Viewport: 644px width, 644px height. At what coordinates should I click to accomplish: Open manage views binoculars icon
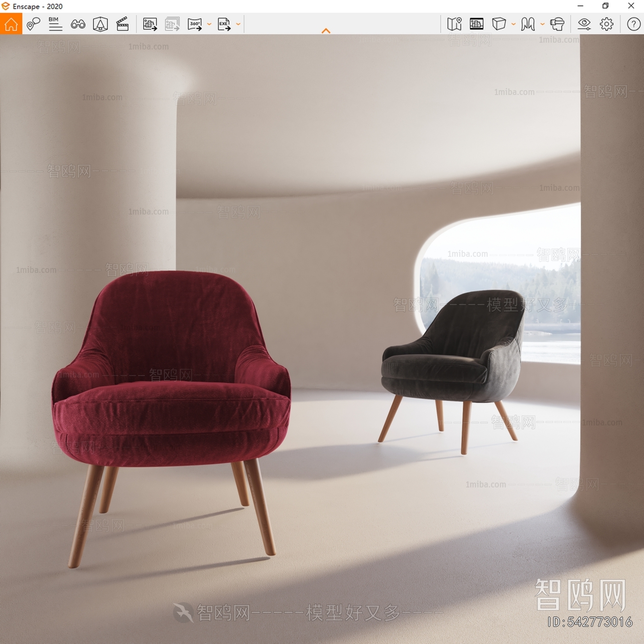click(78, 24)
